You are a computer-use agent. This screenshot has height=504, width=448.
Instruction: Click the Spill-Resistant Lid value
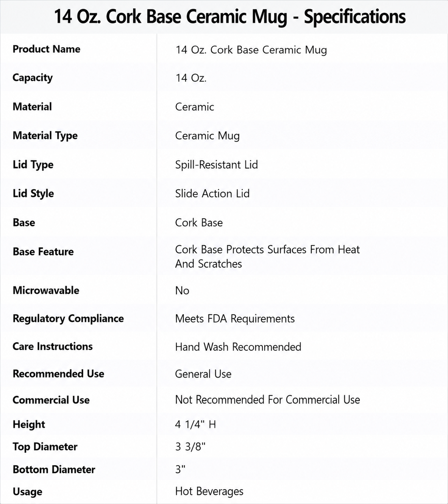(216, 165)
